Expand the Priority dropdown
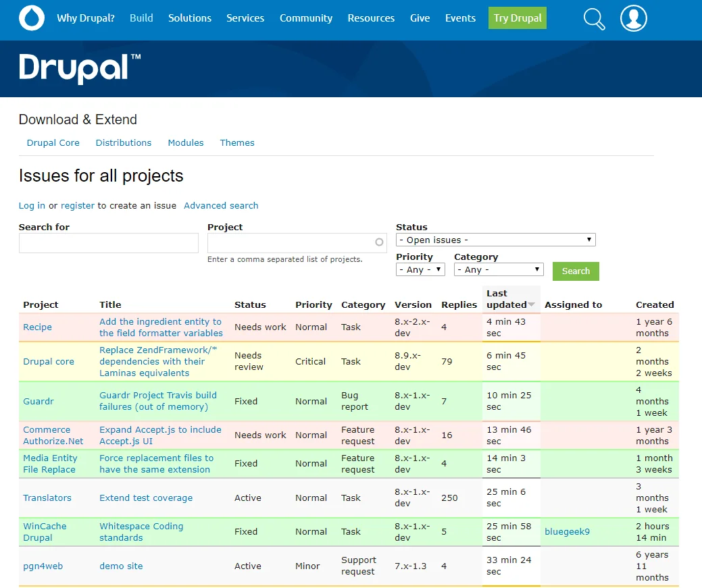The width and height of the screenshot is (702, 588). [420, 269]
